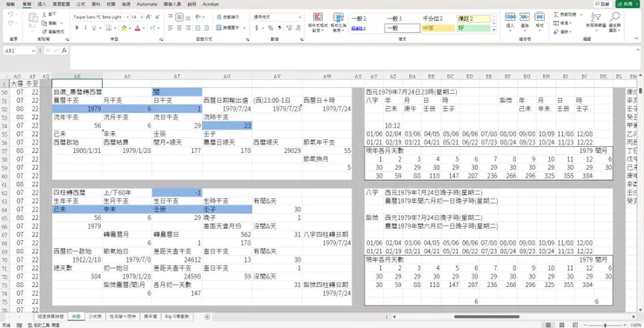The image size is (644, 328).
Task: Click the Undo arrow icon
Action: tap(10, 15)
